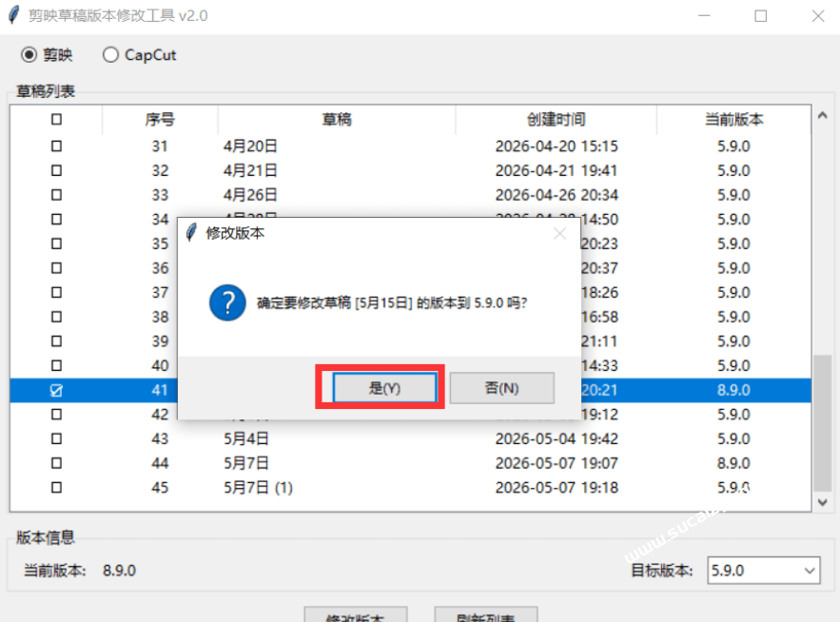Image resolution: width=840 pixels, height=622 pixels.
Task: Click the blue question mark icon
Action: 227,302
